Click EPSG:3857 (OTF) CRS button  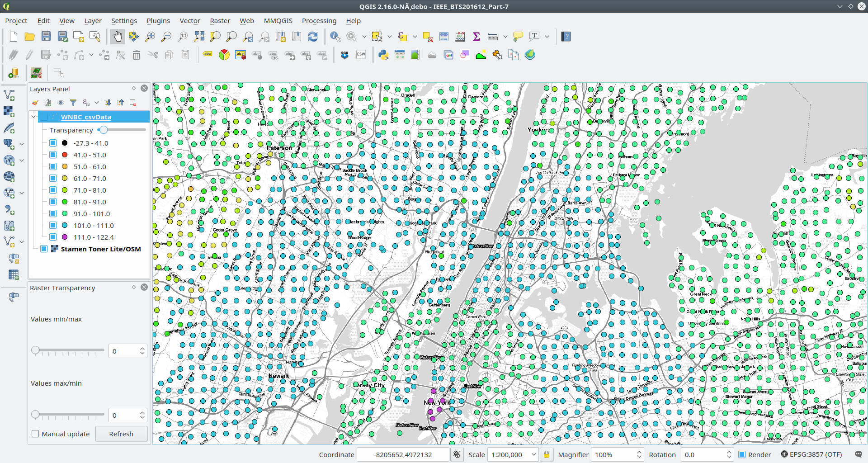[811, 454]
